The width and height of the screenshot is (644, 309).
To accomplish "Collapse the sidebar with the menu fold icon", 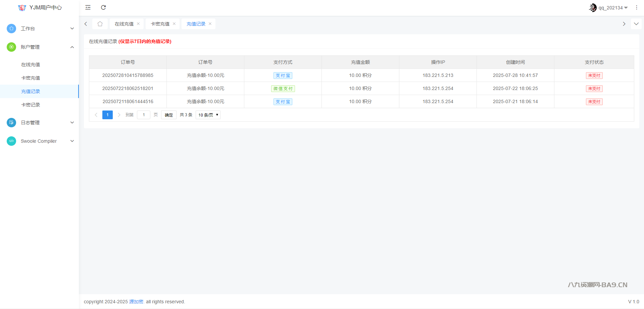I will coord(88,7).
